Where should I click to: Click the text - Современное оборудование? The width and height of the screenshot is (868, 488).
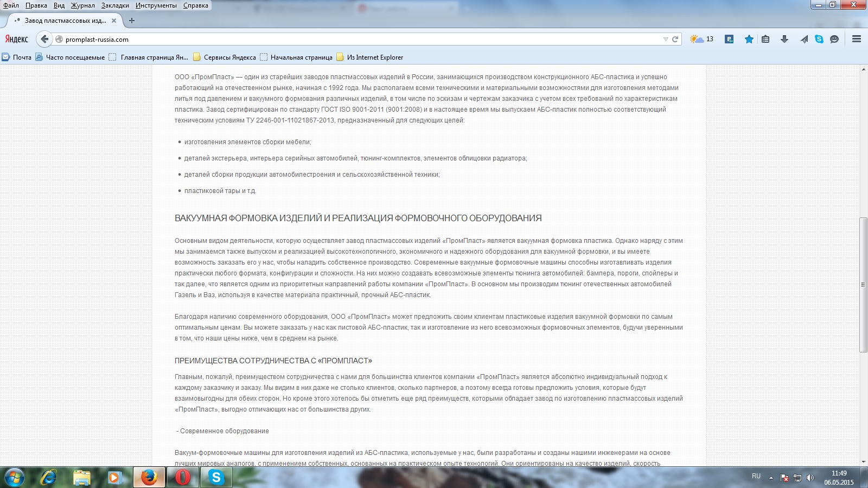point(223,431)
